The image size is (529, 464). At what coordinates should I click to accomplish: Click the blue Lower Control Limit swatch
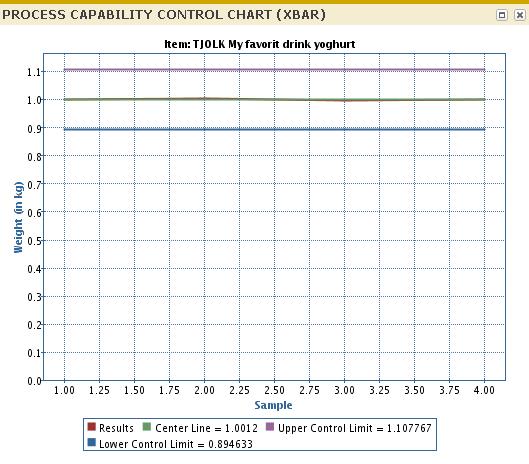[x=91, y=442]
